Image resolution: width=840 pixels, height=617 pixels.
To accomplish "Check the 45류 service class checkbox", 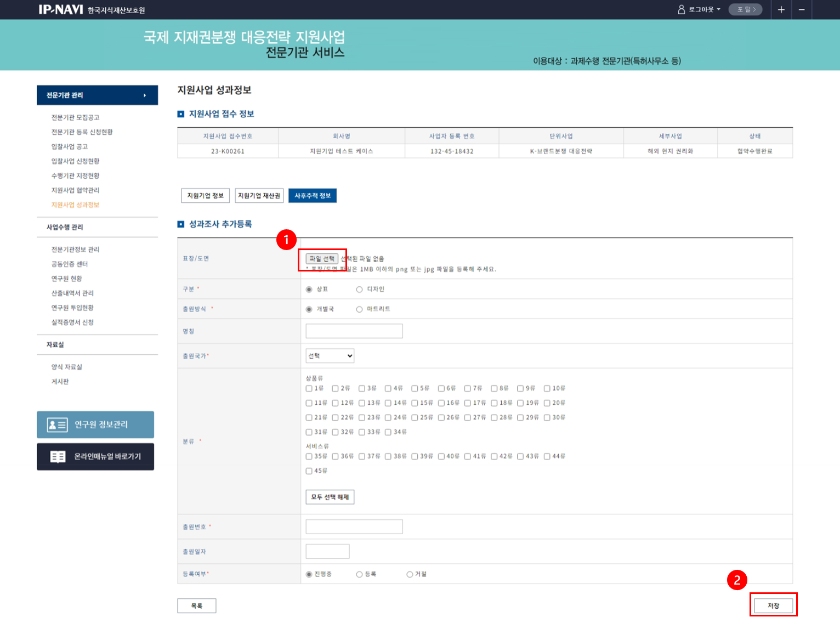I will [x=309, y=471].
